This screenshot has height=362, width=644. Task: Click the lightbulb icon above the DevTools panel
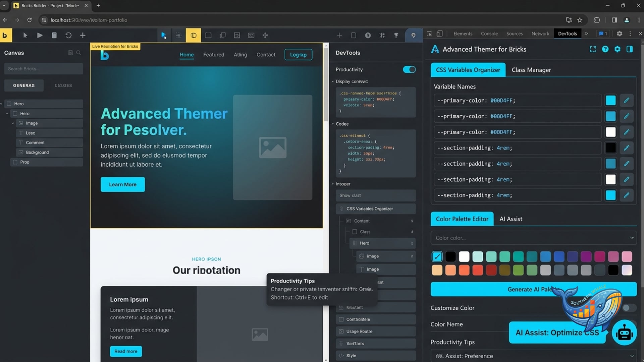413,35
